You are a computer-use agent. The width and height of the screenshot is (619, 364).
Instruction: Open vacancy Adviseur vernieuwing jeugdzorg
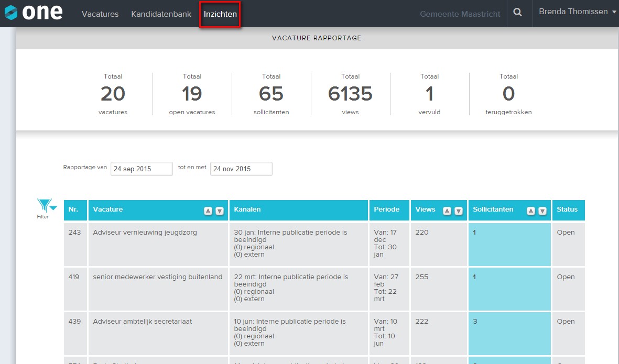point(145,233)
